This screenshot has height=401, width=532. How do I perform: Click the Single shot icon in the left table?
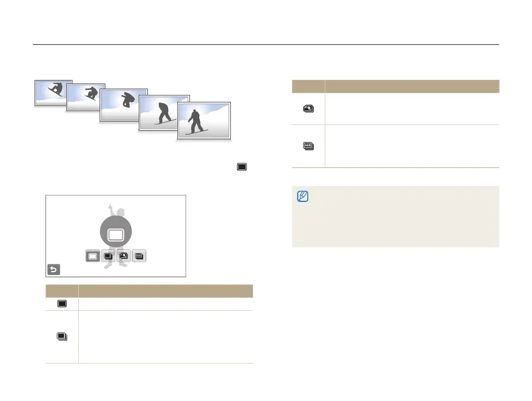pos(62,303)
